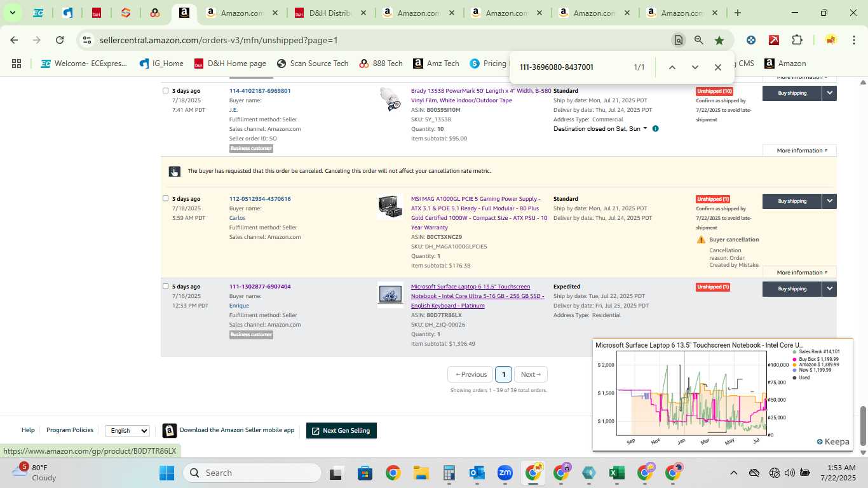Open the Amazon bookmark on bookmarks bar

pyautogui.click(x=785, y=64)
